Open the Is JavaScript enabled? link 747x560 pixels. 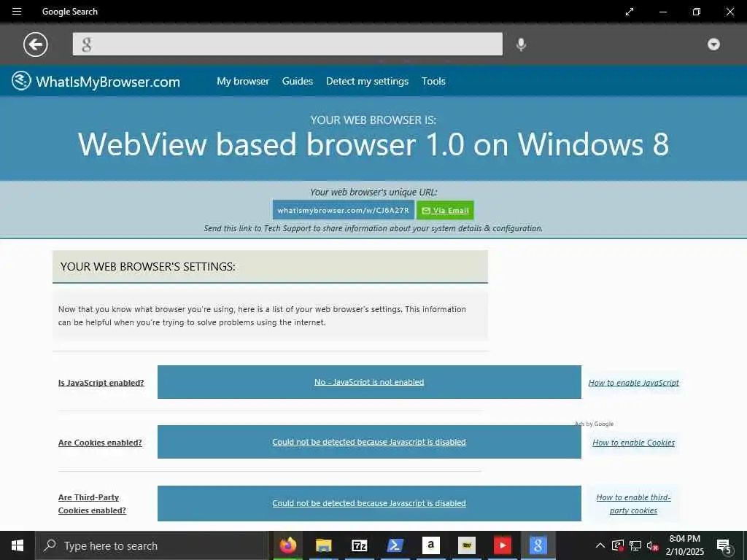pos(101,382)
